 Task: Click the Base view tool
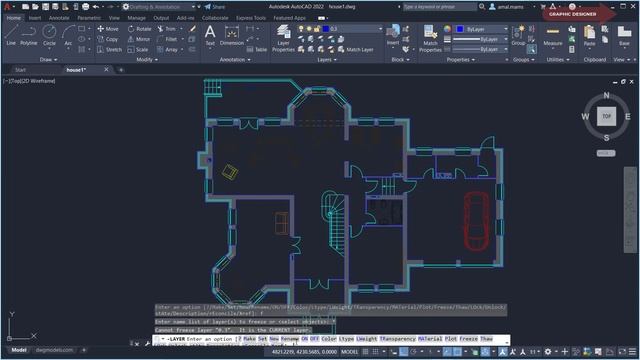coord(624,35)
